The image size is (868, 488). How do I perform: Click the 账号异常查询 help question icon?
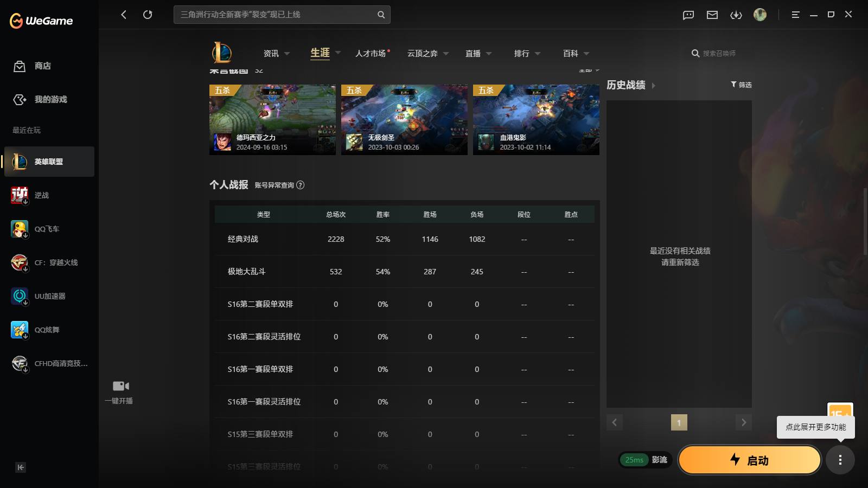point(300,185)
